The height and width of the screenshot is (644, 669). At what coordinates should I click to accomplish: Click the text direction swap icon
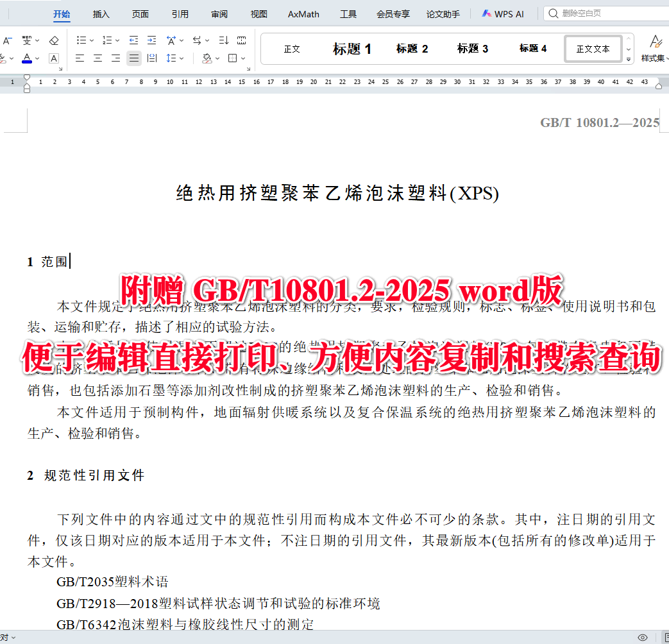197,40
